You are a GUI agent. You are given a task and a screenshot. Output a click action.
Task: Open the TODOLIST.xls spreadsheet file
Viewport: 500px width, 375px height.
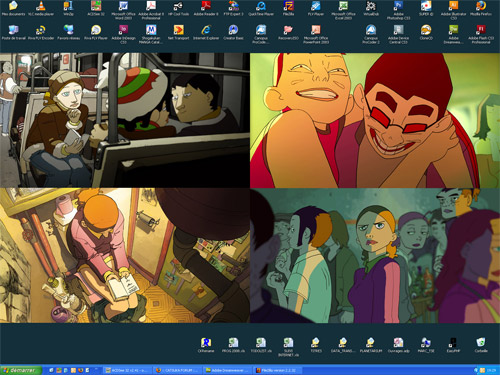(261, 345)
